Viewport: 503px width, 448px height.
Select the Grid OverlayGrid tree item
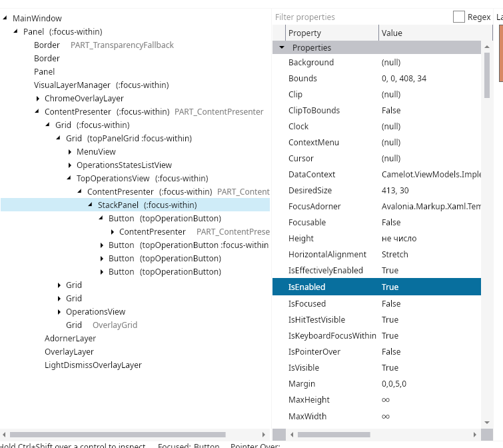101,325
